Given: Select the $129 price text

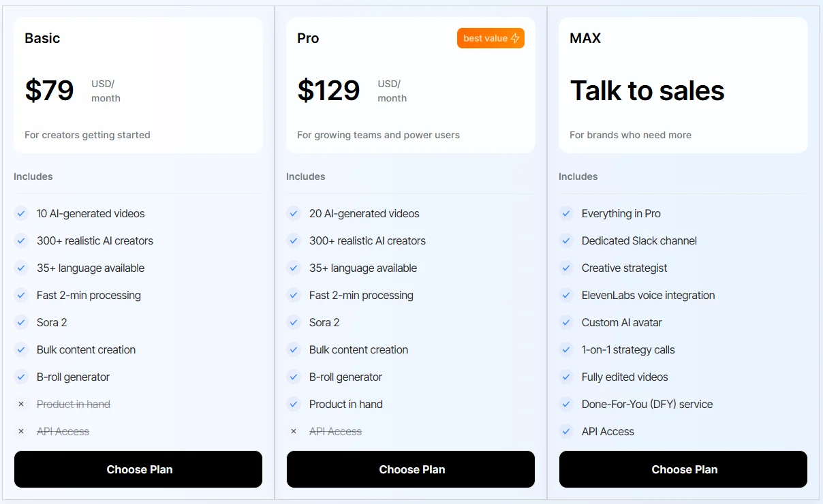Looking at the screenshot, I should coord(329,90).
